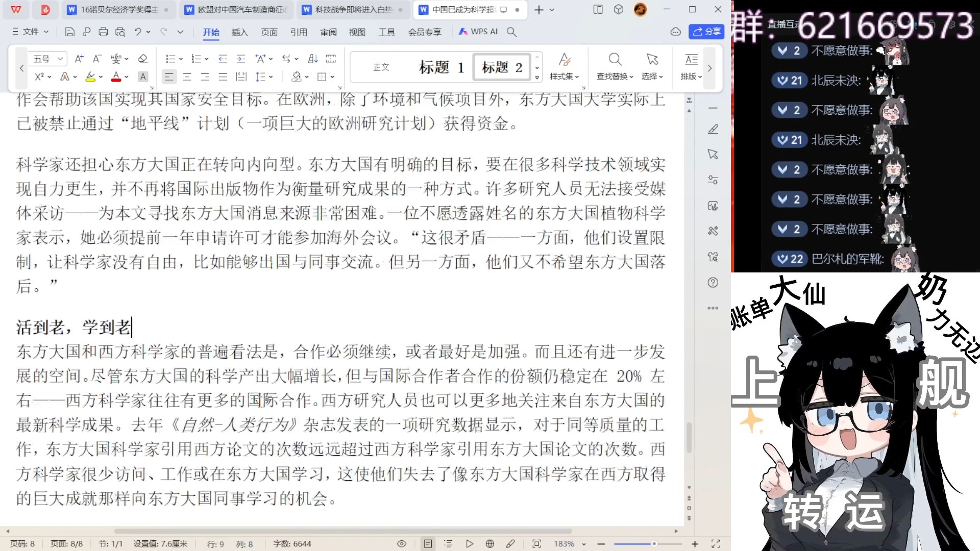Viewport: 980px width, 551px height.
Task: Apply distributed alignment
Action: (241, 77)
